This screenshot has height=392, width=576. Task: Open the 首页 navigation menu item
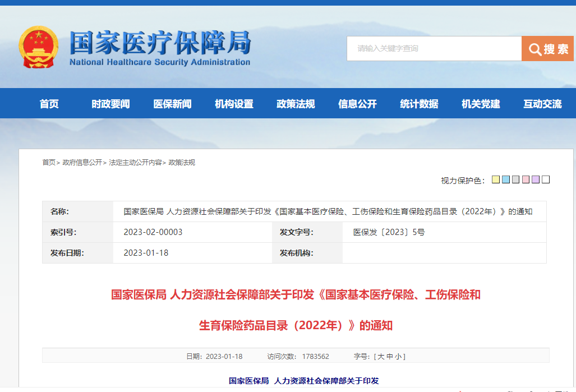[49, 104]
